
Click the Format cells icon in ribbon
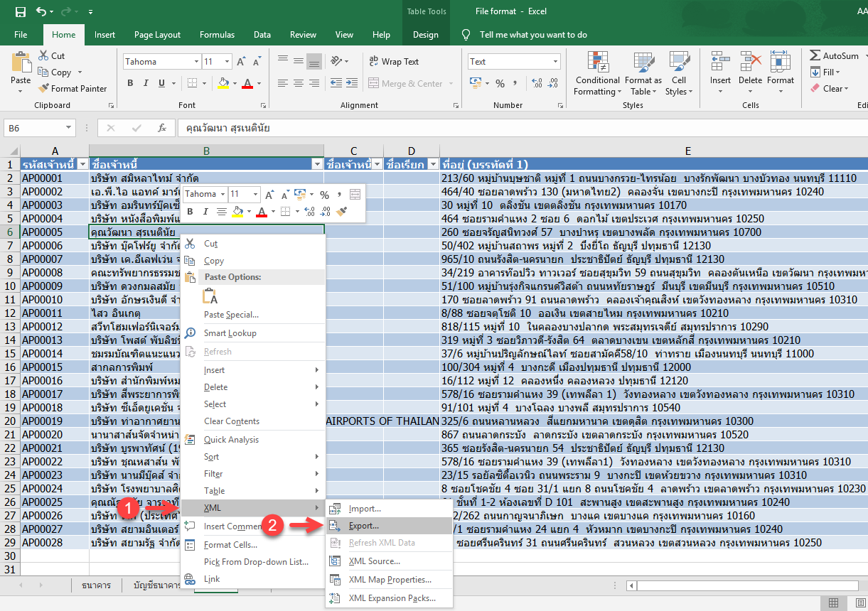[x=781, y=61]
